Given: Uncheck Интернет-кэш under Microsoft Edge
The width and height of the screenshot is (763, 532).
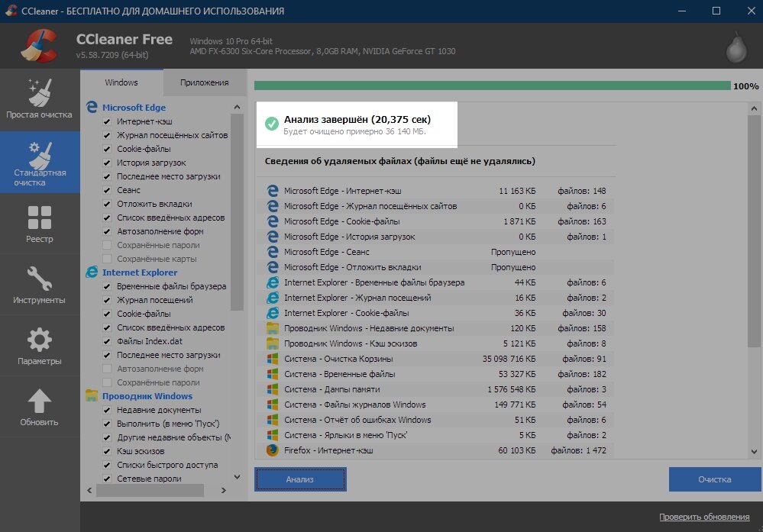Looking at the screenshot, I should (x=107, y=121).
